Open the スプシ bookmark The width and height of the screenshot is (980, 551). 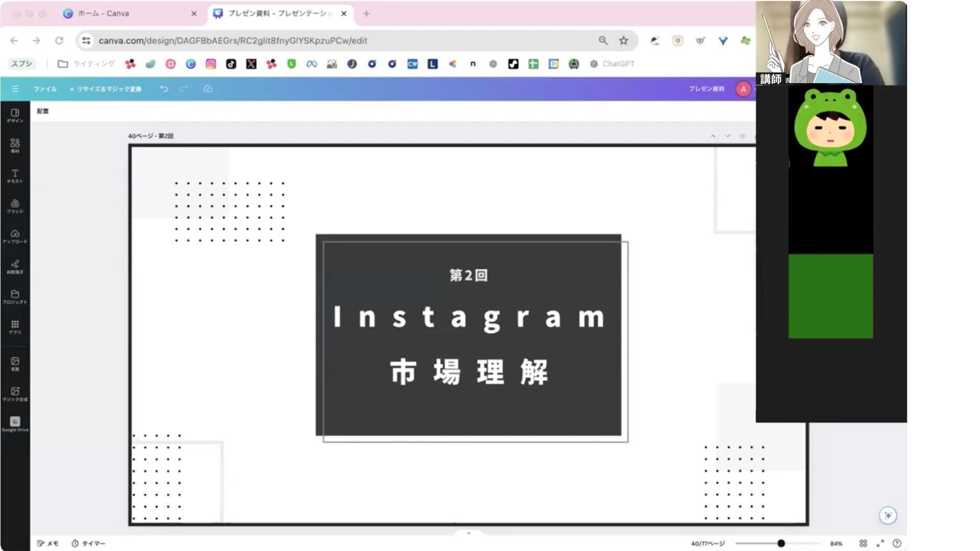click(21, 64)
